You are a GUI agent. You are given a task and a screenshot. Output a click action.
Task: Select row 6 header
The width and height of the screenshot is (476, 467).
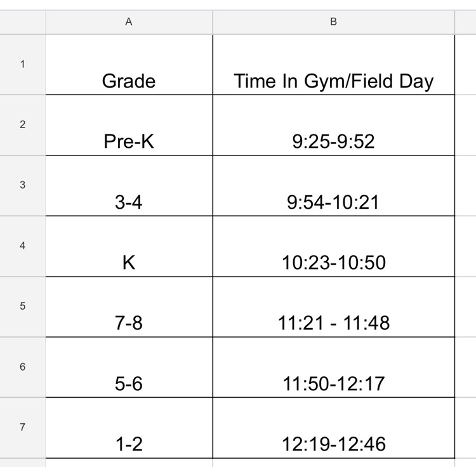pyautogui.click(x=22, y=367)
